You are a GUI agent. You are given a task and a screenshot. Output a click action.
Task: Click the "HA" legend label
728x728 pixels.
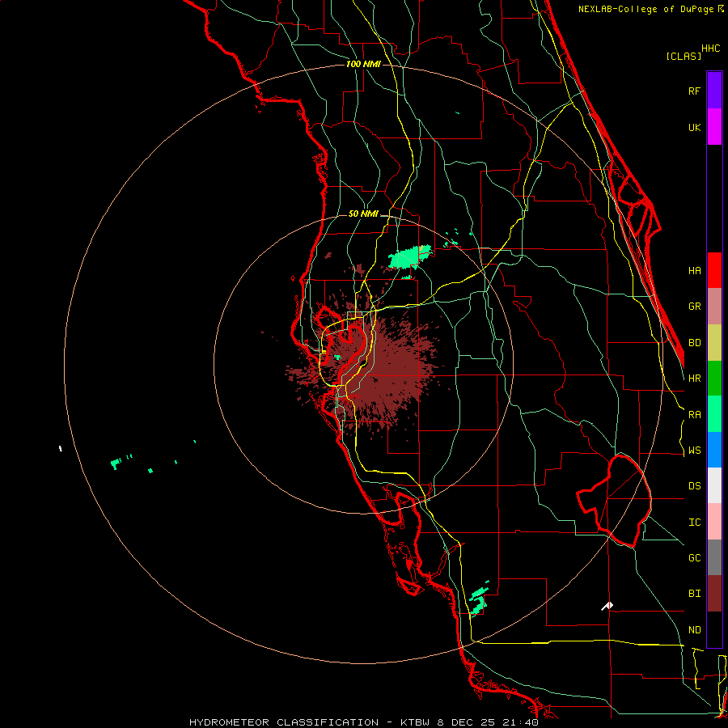pyautogui.click(x=694, y=270)
